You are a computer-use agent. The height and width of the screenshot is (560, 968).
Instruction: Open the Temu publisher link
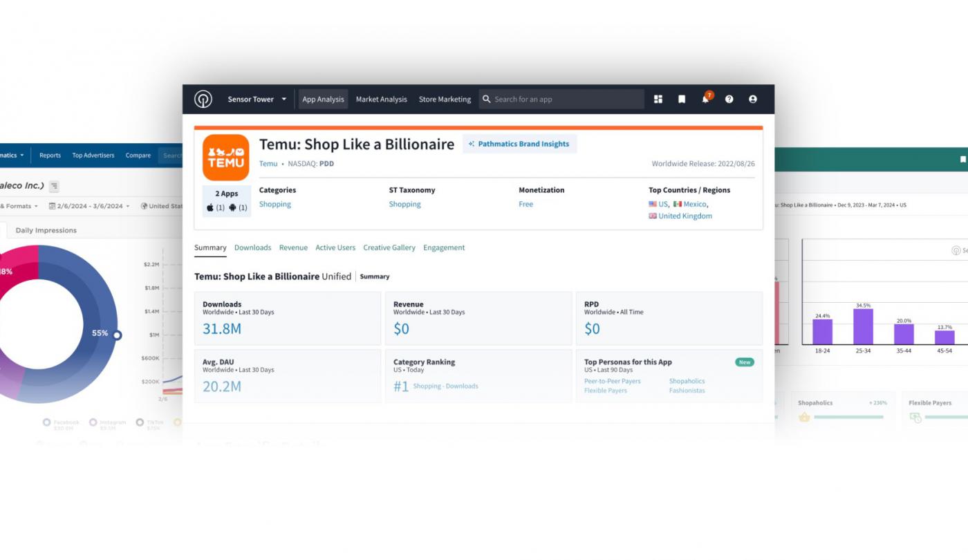click(x=268, y=164)
